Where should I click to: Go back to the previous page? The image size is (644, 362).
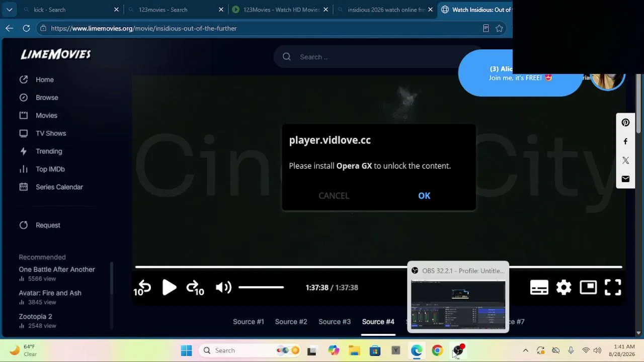click(x=9, y=28)
